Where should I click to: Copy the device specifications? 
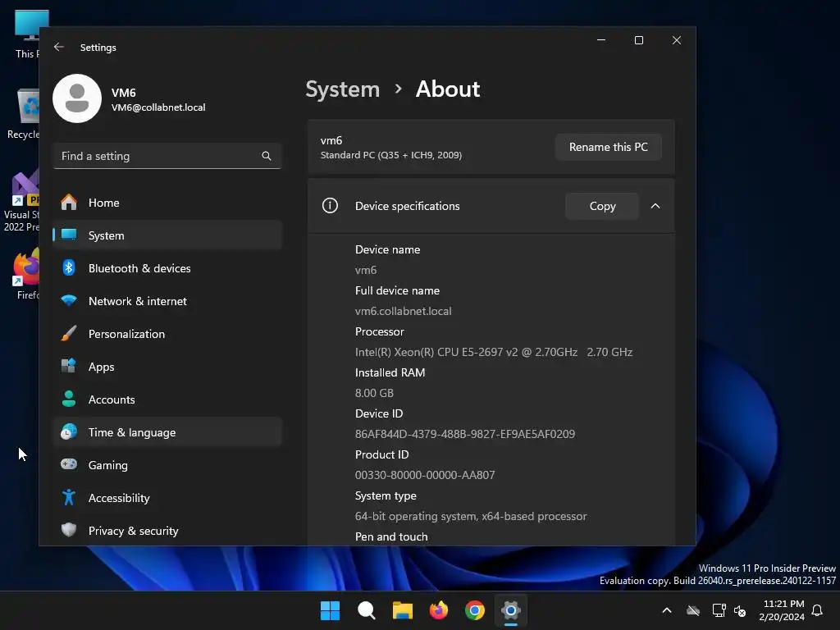click(602, 206)
